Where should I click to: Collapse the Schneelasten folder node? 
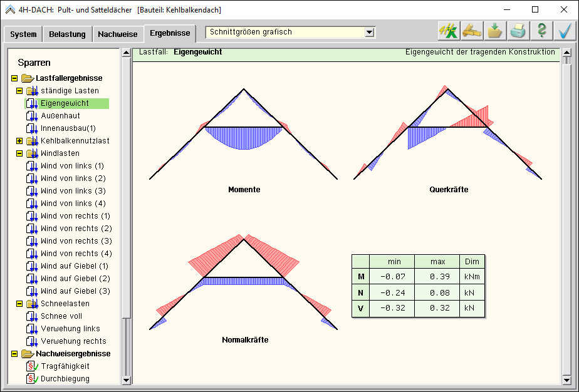pos(19,304)
